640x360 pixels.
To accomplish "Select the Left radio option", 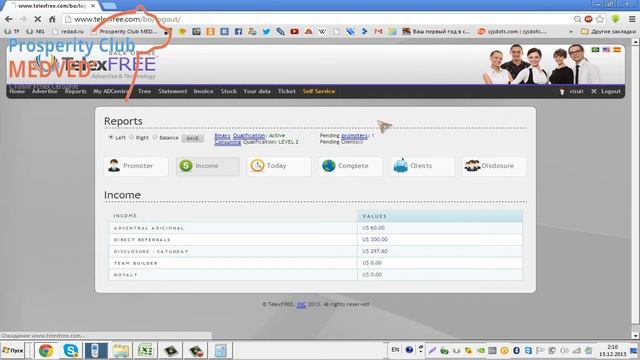I will pos(111,138).
